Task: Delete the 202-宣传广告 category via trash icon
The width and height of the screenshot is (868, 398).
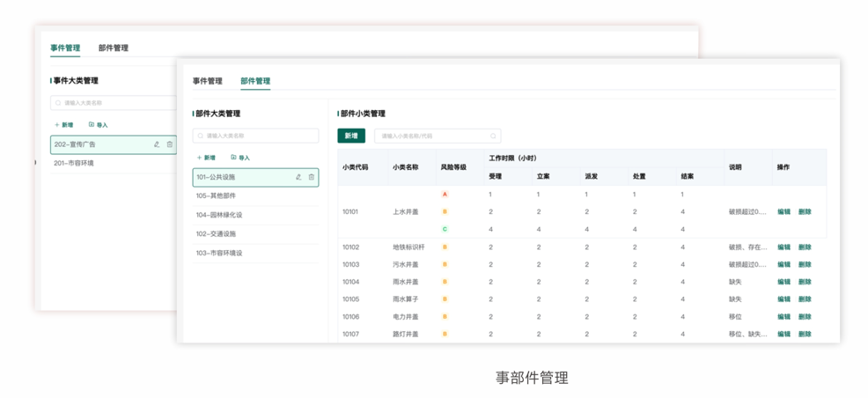Action: 169,144
